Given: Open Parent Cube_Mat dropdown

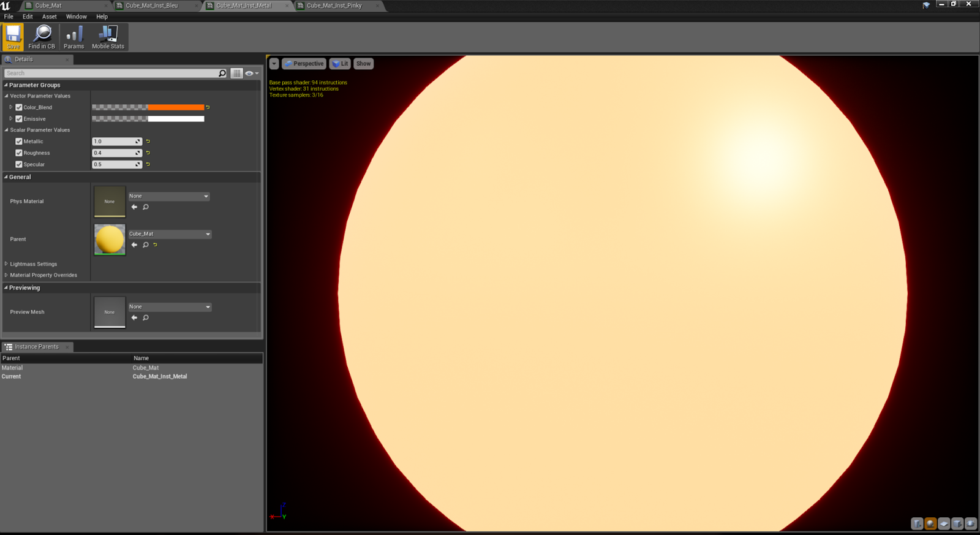Looking at the screenshot, I should (170, 234).
